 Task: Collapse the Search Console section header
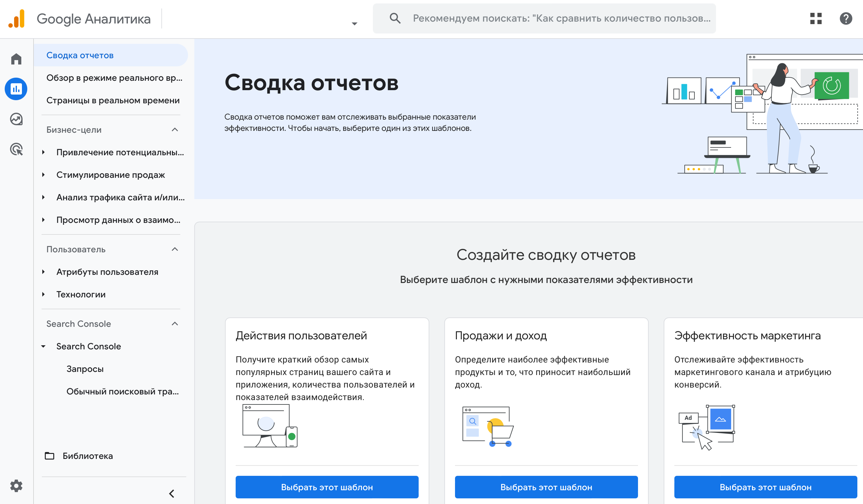(x=175, y=324)
